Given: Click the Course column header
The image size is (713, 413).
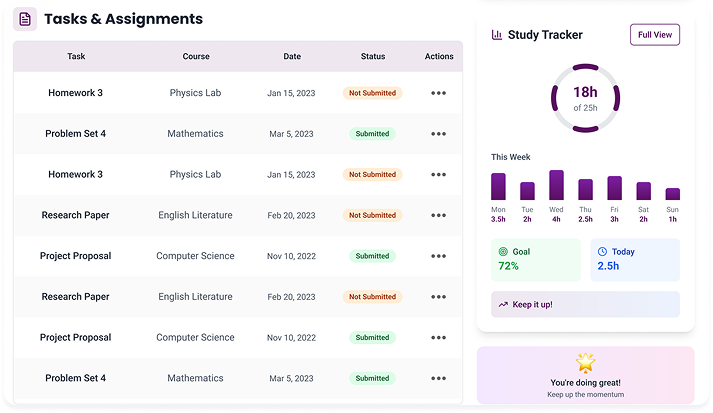Looking at the screenshot, I should 196,57.
